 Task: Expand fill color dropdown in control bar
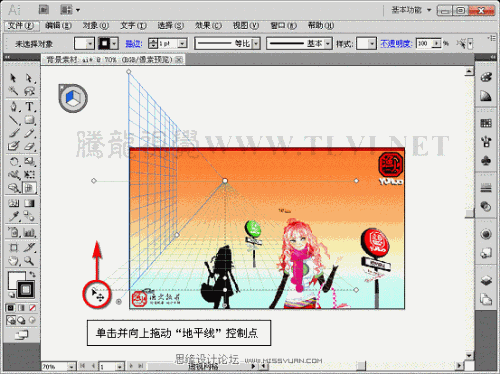89,44
